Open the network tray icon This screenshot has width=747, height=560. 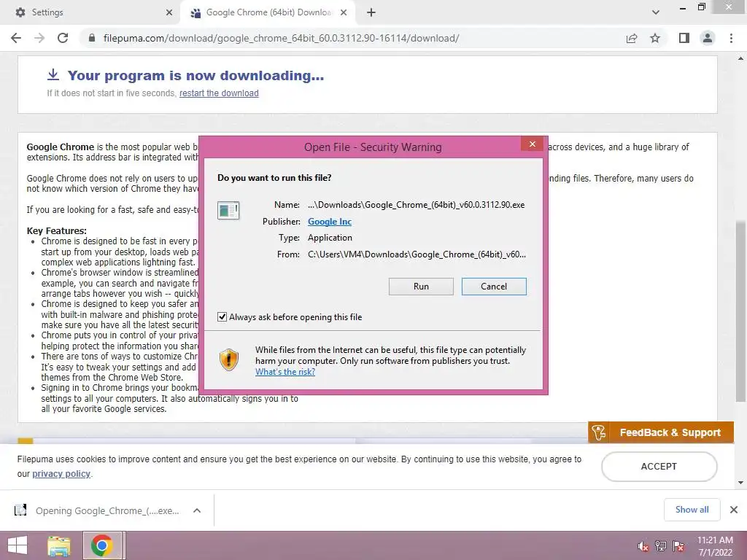[x=661, y=546]
